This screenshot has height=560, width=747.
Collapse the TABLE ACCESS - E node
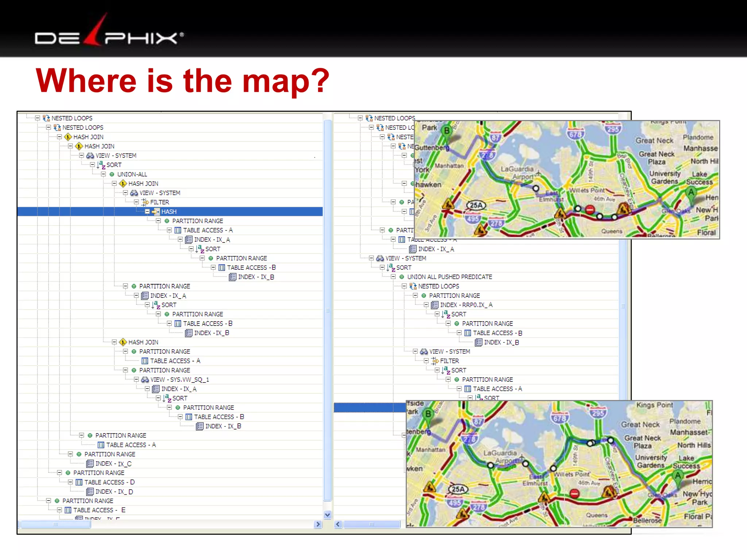coord(59,510)
